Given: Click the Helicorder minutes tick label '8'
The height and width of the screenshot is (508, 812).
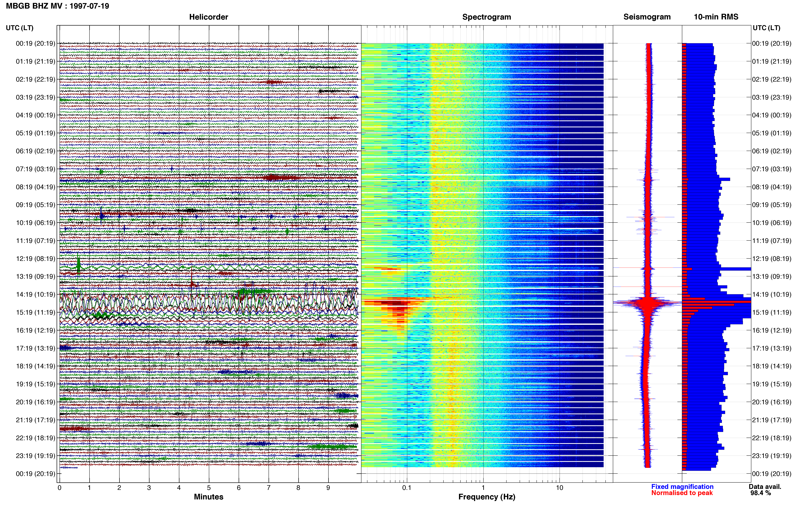Looking at the screenshot, I should tap(298, 488).
